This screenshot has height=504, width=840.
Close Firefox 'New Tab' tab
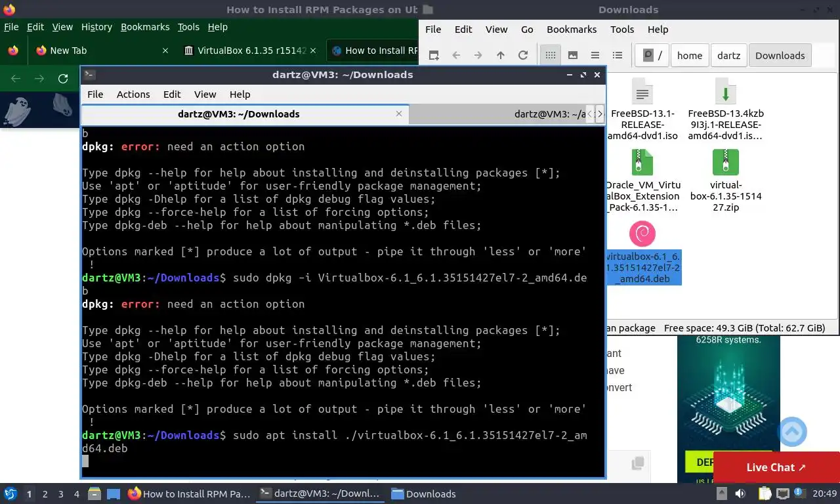(165, 51)
